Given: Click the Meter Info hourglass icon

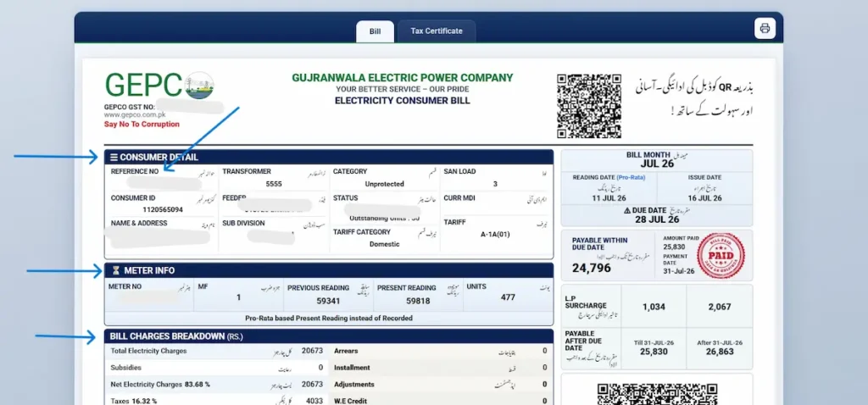Looking at the screenshot, I should (115, 270).
